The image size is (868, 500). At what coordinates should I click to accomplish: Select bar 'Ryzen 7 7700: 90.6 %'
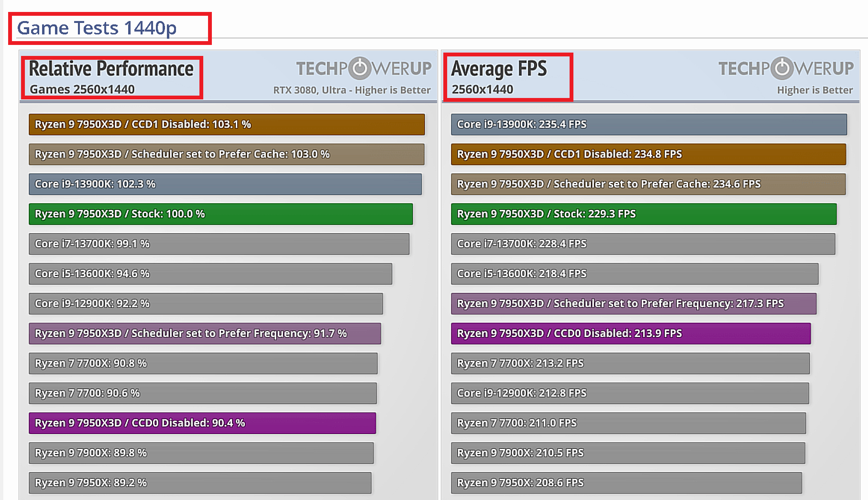click(x=203, y=393)
